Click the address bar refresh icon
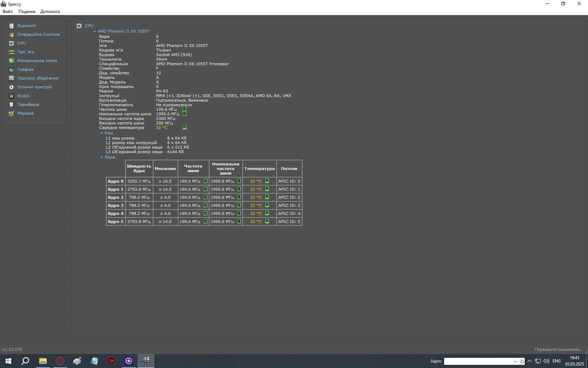The width and height of the screenshot is (588, 368). point(522,361)
